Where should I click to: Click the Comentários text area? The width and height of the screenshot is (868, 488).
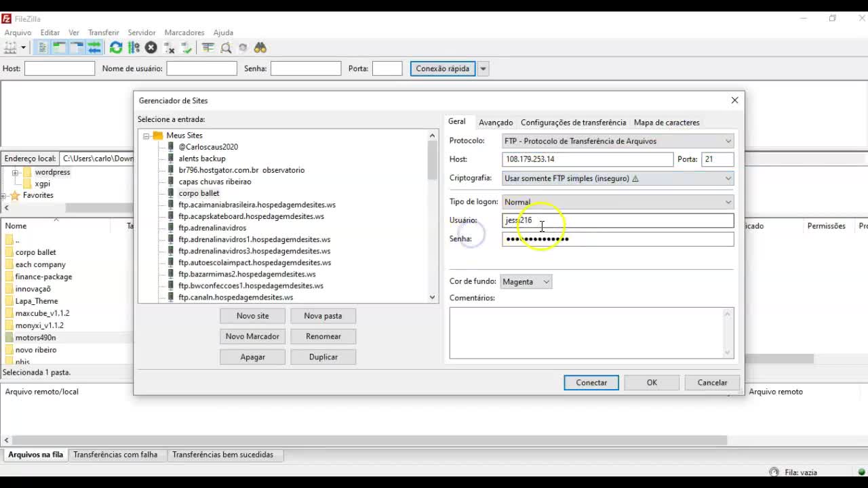click(591, 333)
